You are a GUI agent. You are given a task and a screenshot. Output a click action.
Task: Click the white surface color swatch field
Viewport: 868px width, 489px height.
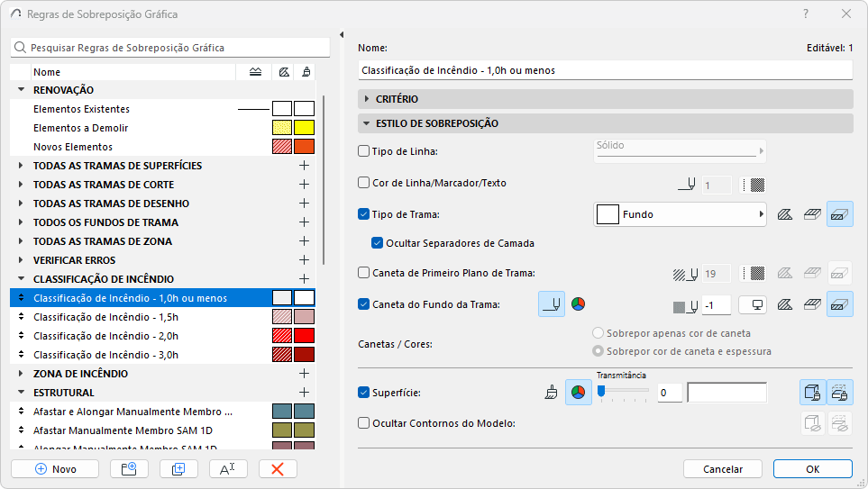(x=726, y=393)
